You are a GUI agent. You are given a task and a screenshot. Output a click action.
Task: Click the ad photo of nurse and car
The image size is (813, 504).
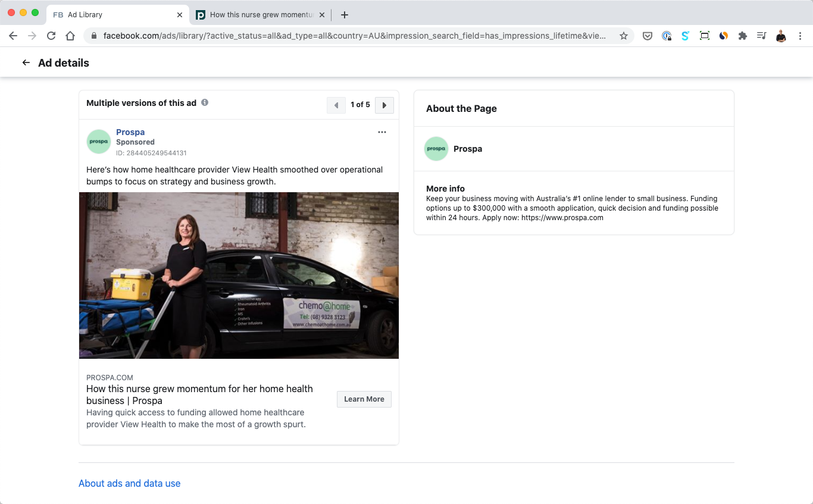[239, 275]
